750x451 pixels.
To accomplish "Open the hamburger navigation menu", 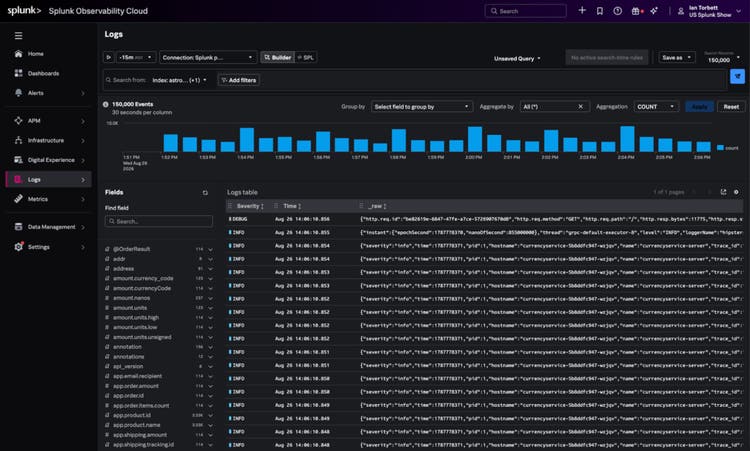I will click(18, 36).
